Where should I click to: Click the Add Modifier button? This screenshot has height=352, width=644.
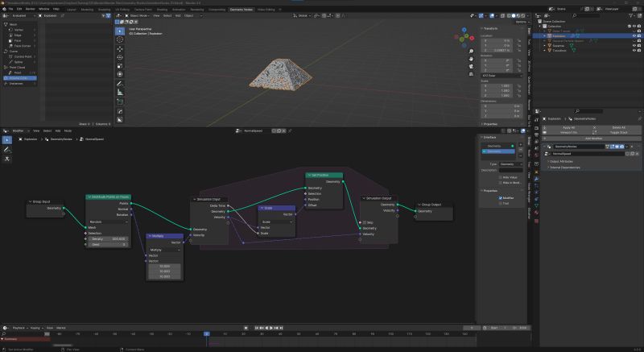pyautogui.click(x=592, y=139)
